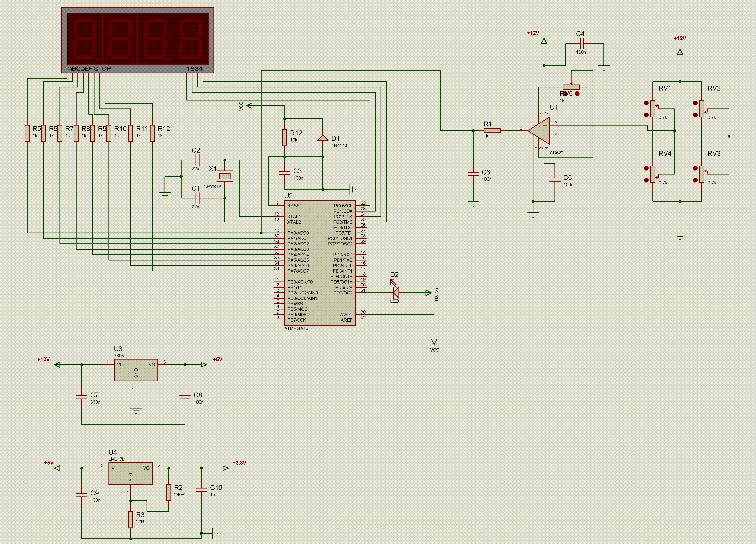
Task: Select the 1k R12 resistor beside R11
Action: (152, 133)
